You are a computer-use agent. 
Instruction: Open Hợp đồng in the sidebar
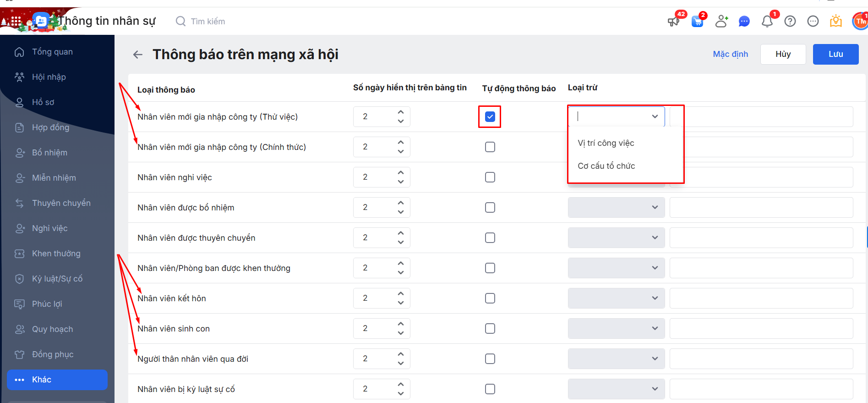pos(50,127)
